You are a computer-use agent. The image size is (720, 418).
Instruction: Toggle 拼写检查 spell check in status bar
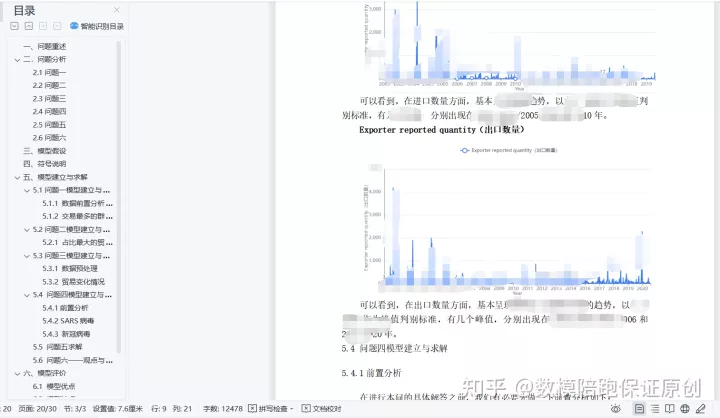tap(268, 409)
